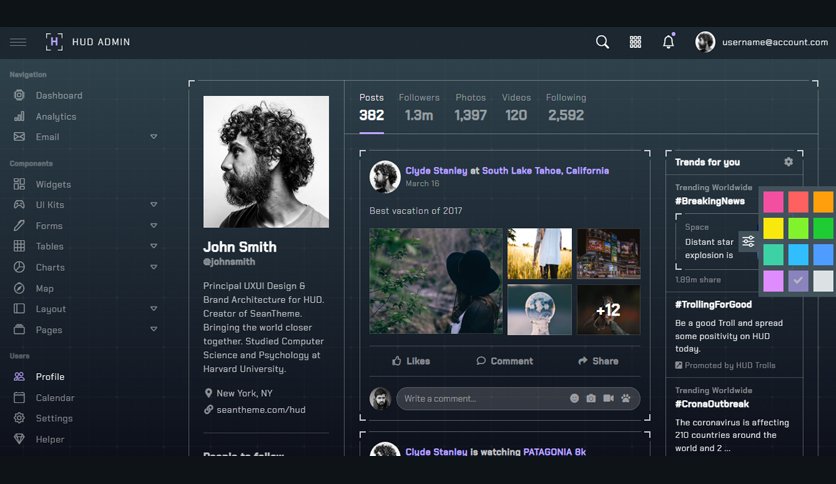Image resolution: width=836 pixels, height=484 pixels.
Task: Open Clyde Stanley's name link in the Best vacation post
Action: [x=436, y=171]
